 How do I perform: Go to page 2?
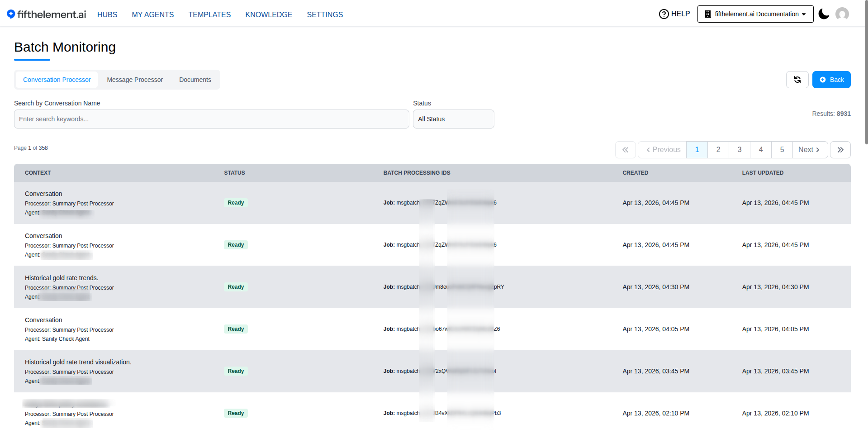(718, 150)
